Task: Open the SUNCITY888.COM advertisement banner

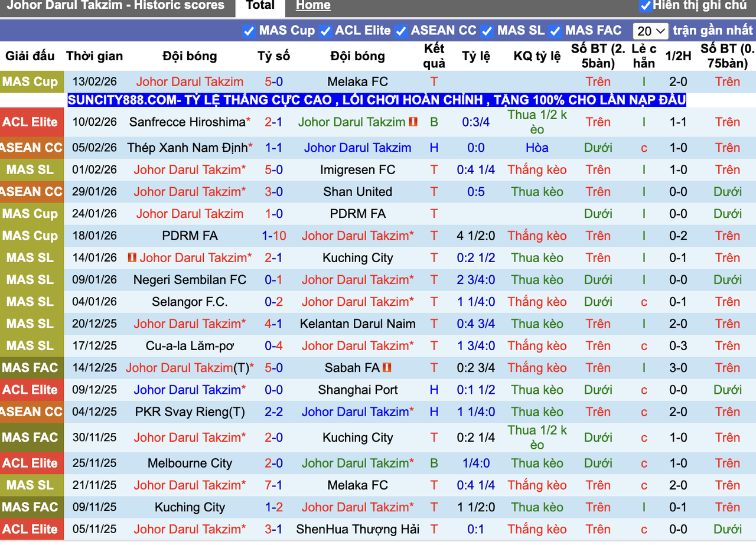Action: pos(377,100)
